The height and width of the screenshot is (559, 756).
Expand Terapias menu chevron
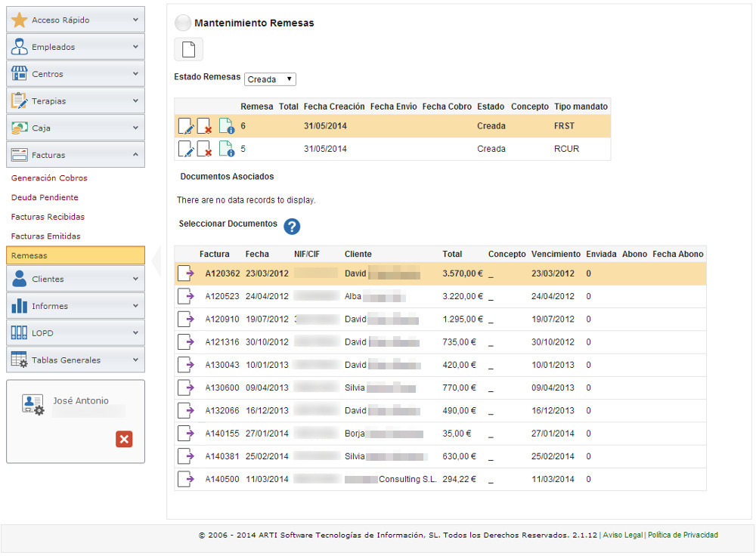pos(135,100)
